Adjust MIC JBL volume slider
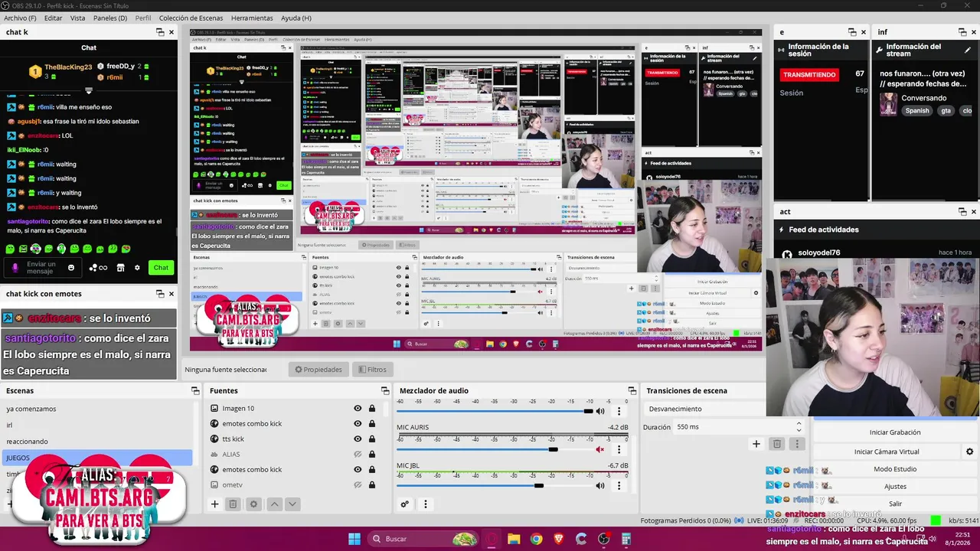Screen dimensions: 980x551 [x=495, y=485]
